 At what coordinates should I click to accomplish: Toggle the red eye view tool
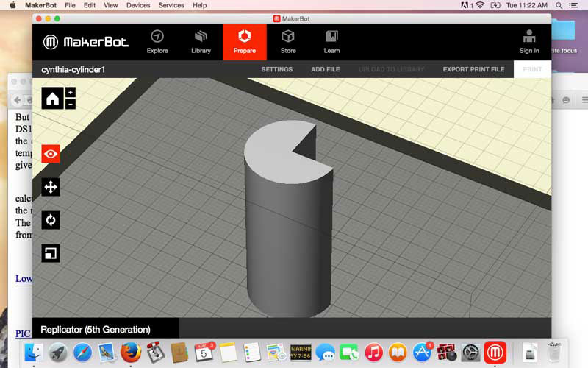click(51, 154)
